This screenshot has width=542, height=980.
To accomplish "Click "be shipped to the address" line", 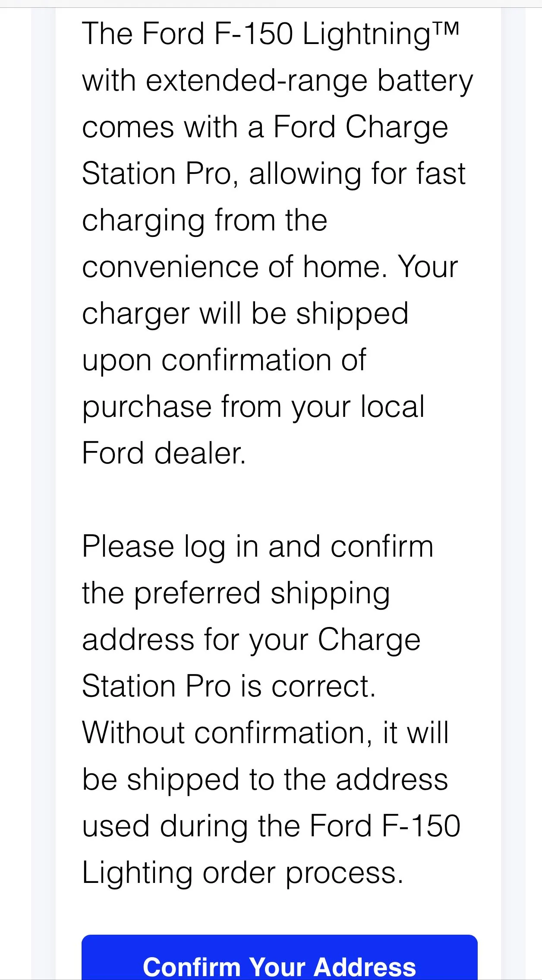I will [x=265, y=780].
